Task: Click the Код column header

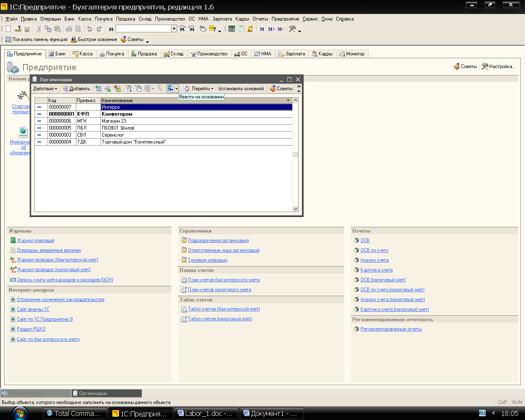Action: [x=62, y=100]
